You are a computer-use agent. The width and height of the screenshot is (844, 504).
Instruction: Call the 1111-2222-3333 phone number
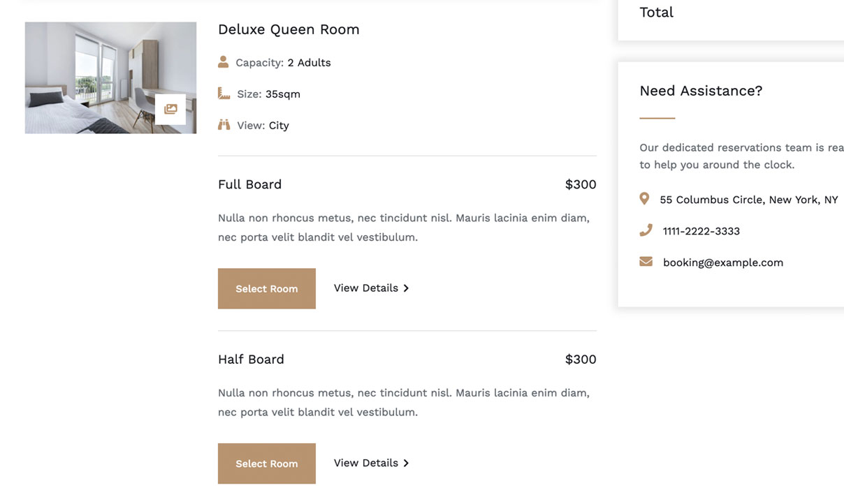(x=701, y=231)
